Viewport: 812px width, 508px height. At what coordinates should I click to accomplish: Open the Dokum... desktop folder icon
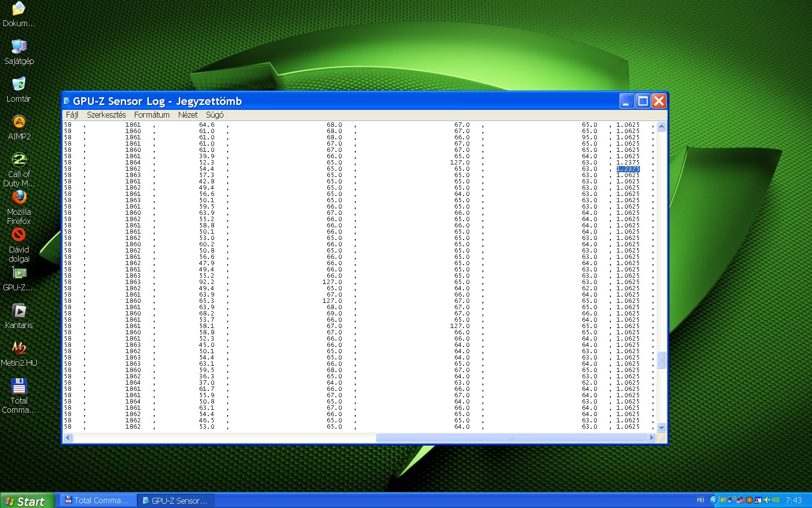(x=18, y=14)
